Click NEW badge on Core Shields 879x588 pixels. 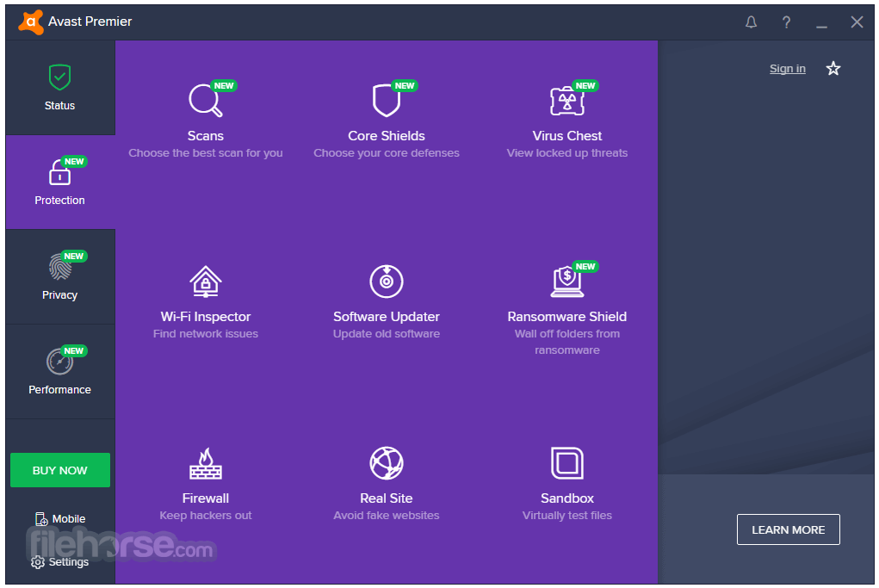404,86
